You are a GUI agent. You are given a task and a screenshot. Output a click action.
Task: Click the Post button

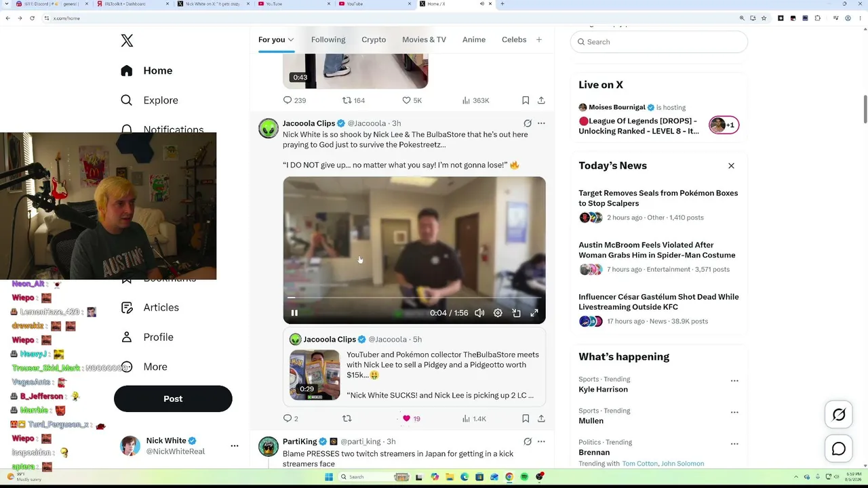173,399
